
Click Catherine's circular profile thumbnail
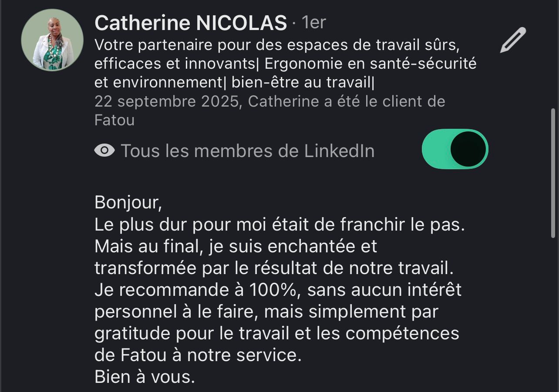click(52, 40)
